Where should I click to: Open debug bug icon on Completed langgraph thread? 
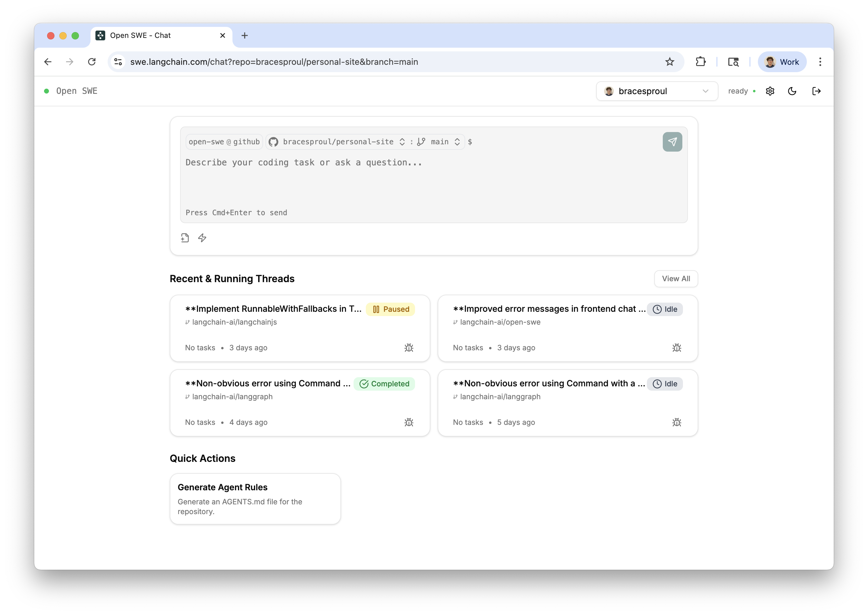point(409,422)
